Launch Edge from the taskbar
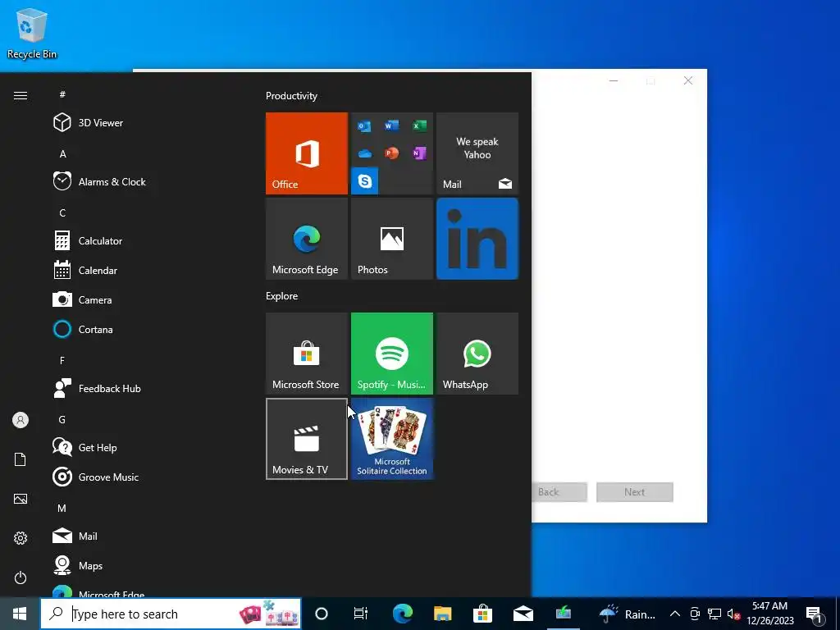This screenshot has width=840, height=630. click(x=402, y=614)
